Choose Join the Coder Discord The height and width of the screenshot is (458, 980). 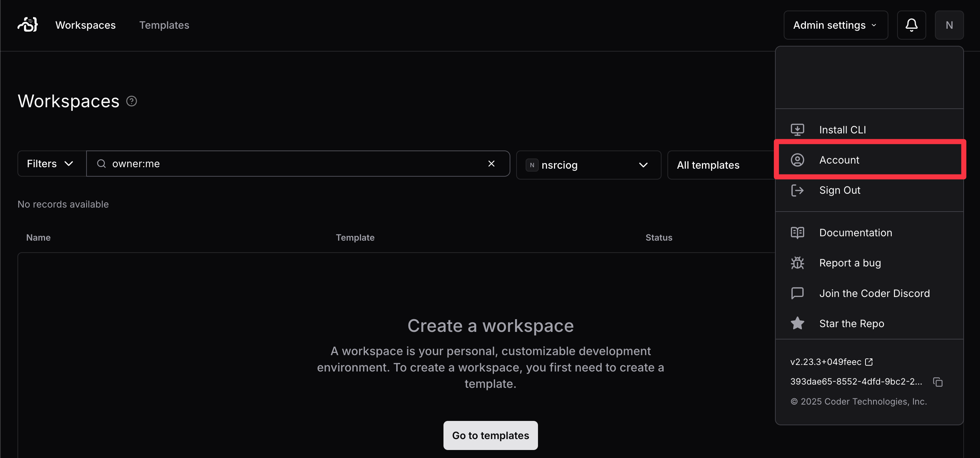click(x=874, y=293)
